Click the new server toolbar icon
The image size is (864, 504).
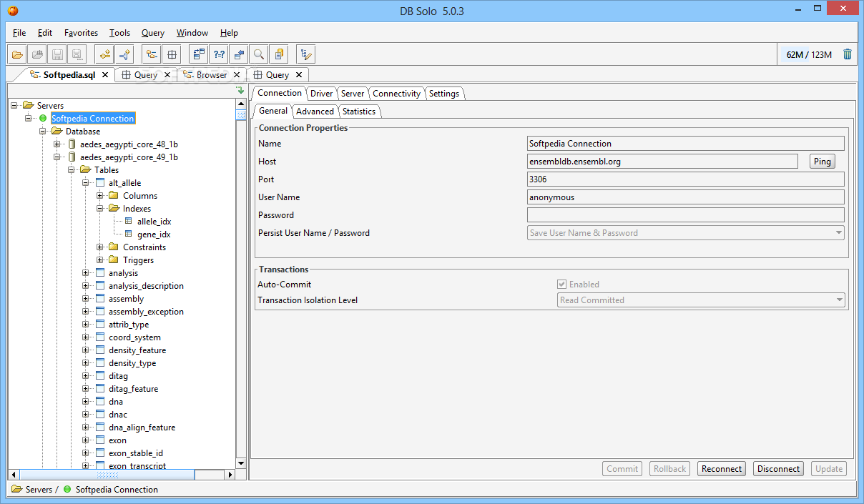(x=104, y=54)
